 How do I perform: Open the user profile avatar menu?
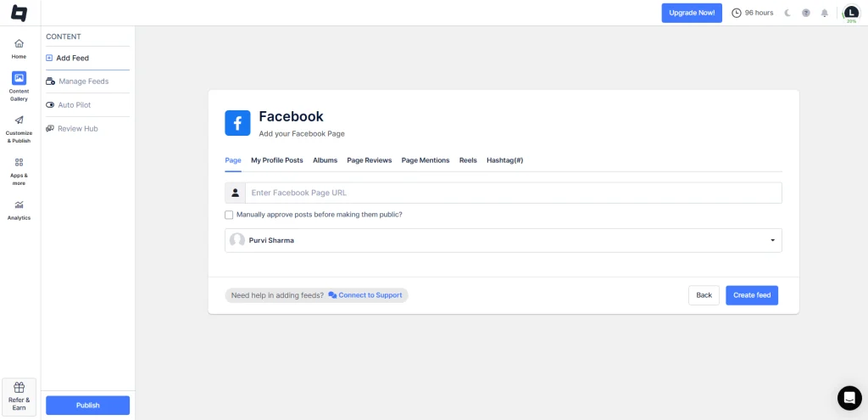[851, 13]
